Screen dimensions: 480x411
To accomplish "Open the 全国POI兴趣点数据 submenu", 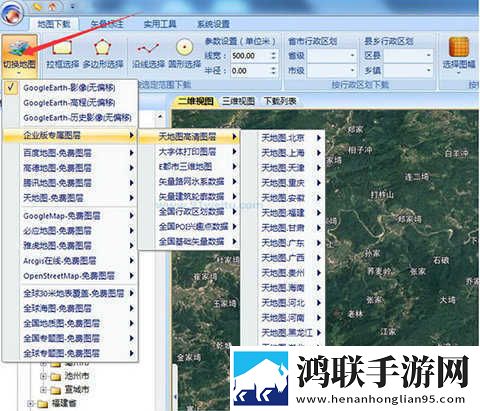I will click(189, 226).
